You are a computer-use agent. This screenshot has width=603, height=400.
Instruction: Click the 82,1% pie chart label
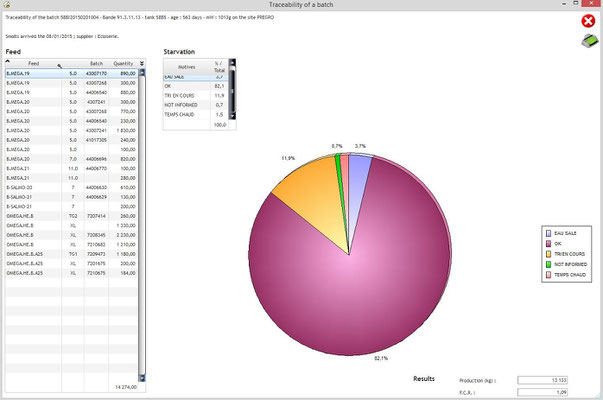click(x=381, y=358)
